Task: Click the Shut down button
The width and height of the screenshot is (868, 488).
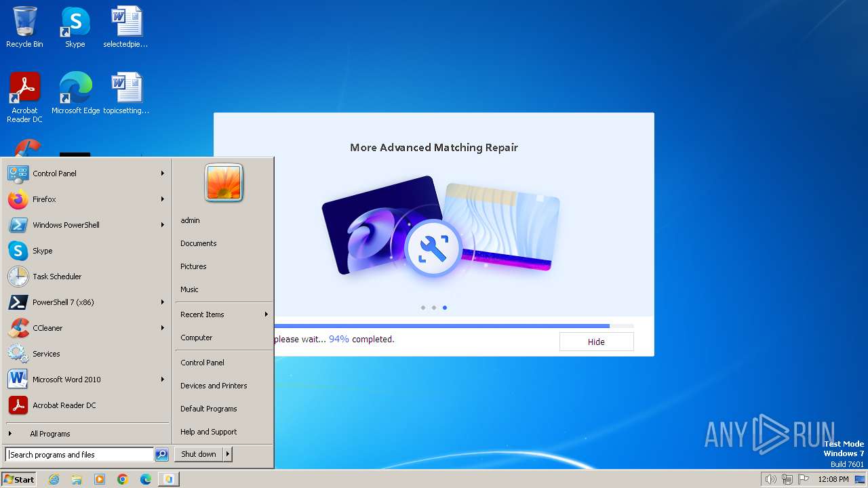Action: (199, 454)
